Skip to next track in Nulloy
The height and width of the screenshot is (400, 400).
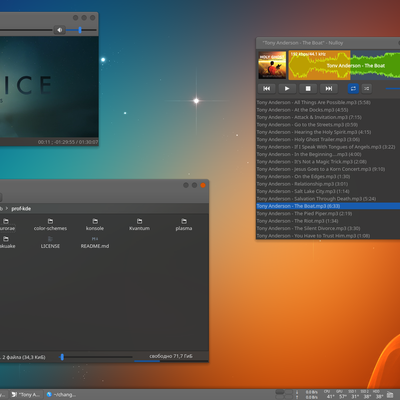[x=329, y=88]
